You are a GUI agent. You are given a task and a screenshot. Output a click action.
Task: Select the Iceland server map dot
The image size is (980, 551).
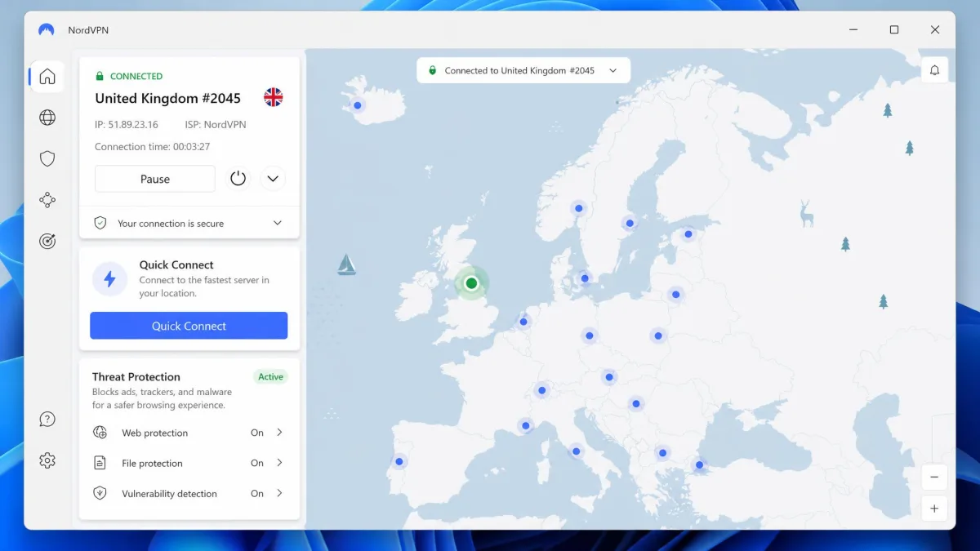pyautogui.click(x=357, y=104)
